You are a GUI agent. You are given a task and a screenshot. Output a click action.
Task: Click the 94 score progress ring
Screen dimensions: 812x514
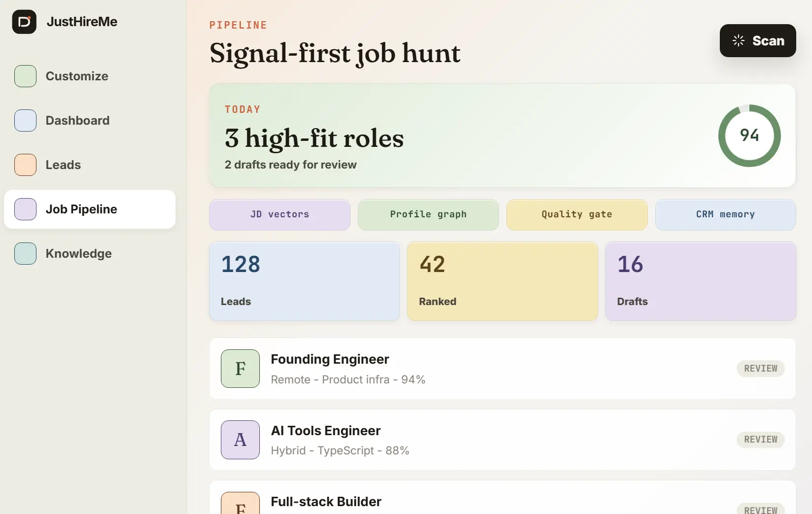pyautogui.click(x=749, y=136)
